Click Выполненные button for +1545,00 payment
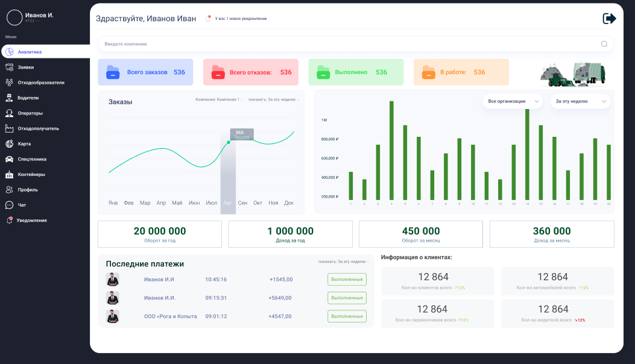 [347, 280]
